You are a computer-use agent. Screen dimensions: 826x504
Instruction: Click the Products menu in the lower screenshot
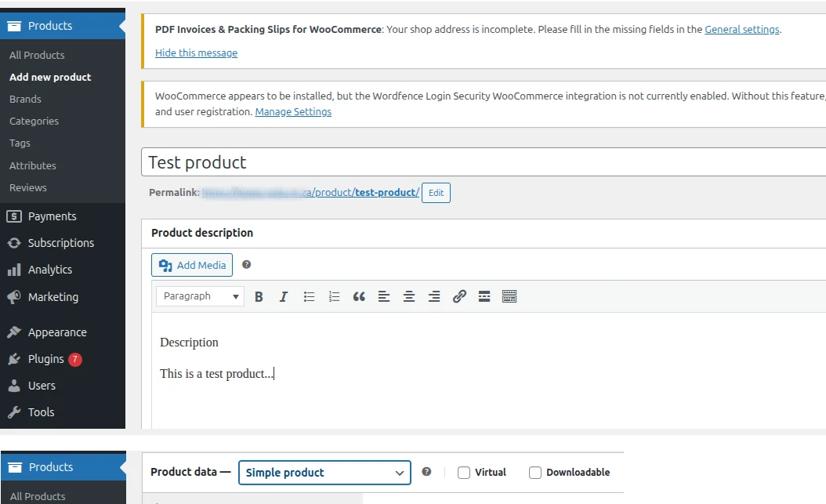[63, 467]
